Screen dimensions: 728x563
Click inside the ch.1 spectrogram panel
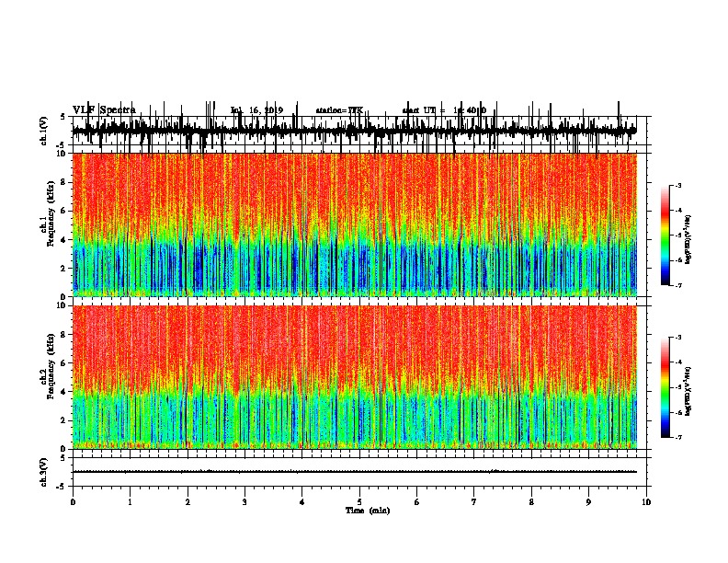point(355,224)
